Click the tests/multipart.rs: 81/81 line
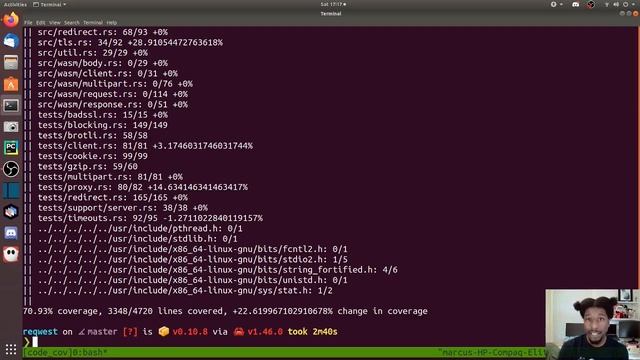The width and height of the screenshot is (640, 360). click(110, 177)
